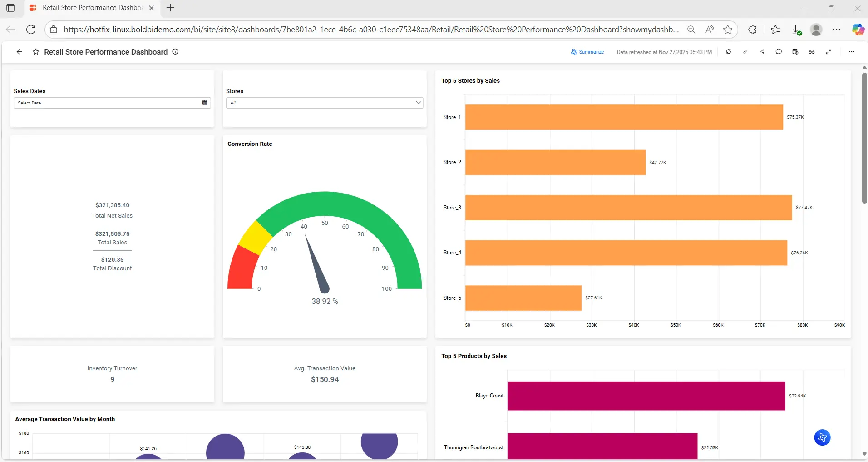Refresh the dashboard data
The width and height of the screenshot is (868, 462).
point(729,52)
